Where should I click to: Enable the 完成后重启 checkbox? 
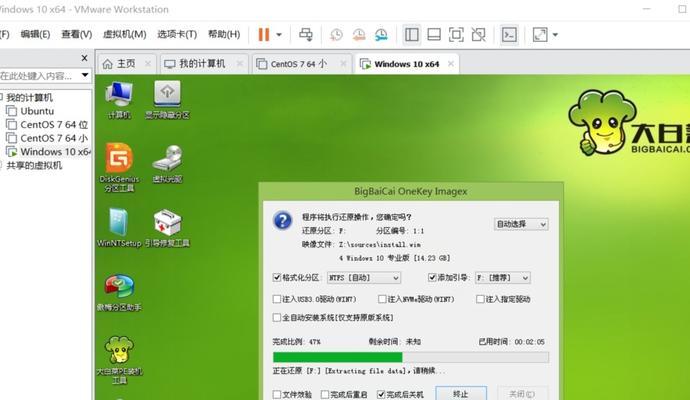(325, 394)
